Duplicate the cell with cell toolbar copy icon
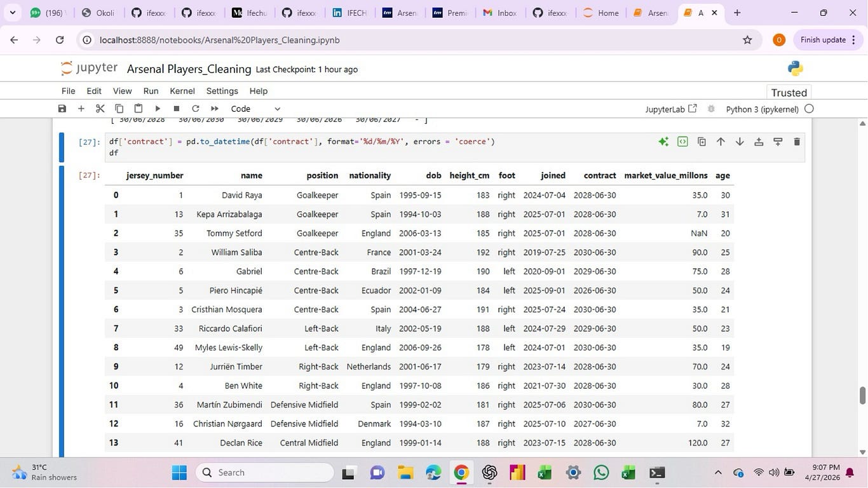 (x=702, y=142)
